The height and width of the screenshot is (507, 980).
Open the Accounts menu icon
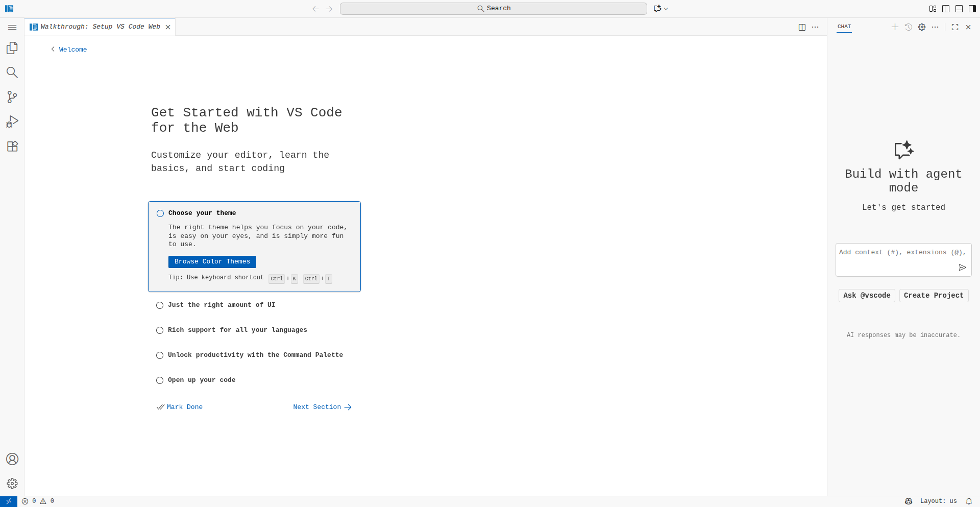[x=12, y=459]
